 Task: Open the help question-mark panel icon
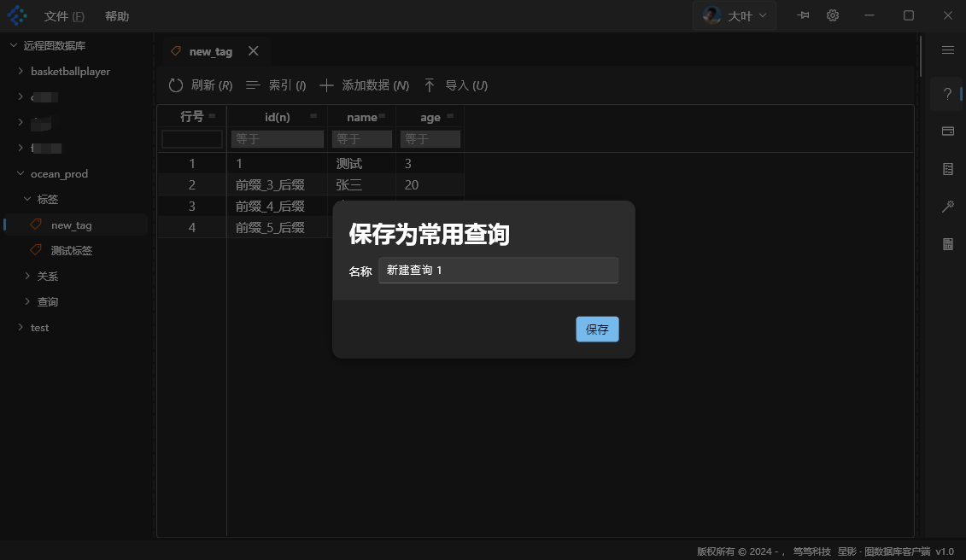947,94
